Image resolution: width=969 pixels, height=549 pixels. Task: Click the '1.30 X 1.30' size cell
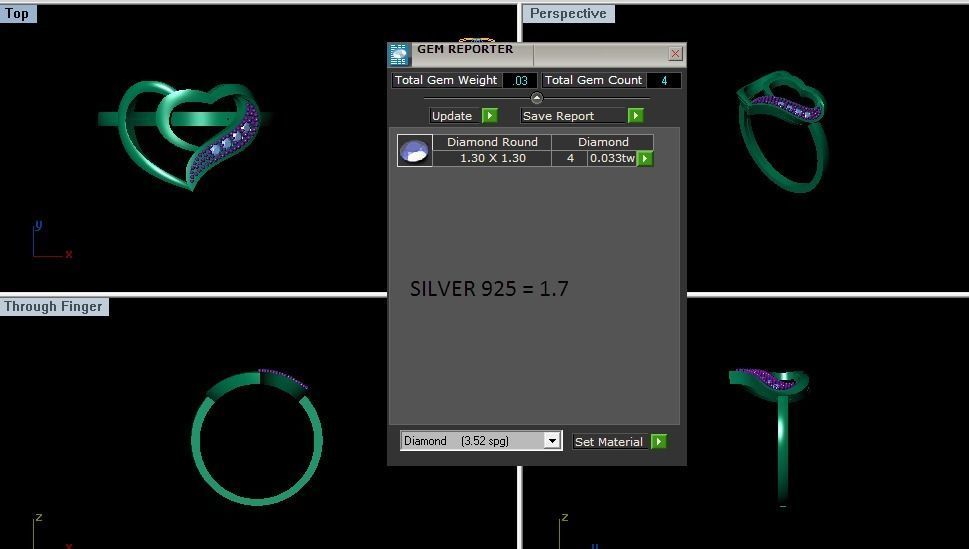pyautogui.click(x=492, y=158)
